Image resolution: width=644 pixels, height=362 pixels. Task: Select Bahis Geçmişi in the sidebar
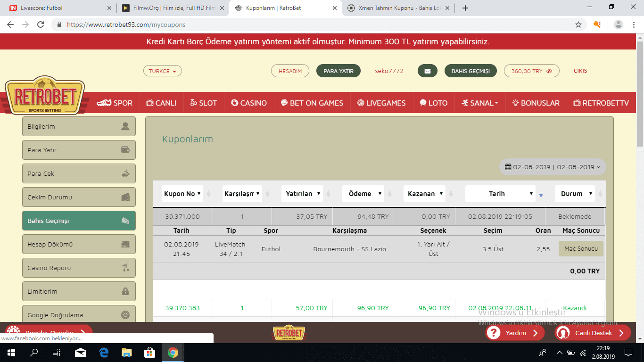(79, 221)
